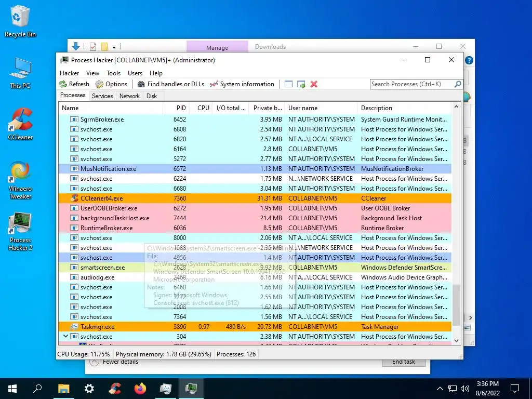The width and height of the screenshot is (532, 399).
Task: Sort by the Description column header
Action: [x=404, y=108]
